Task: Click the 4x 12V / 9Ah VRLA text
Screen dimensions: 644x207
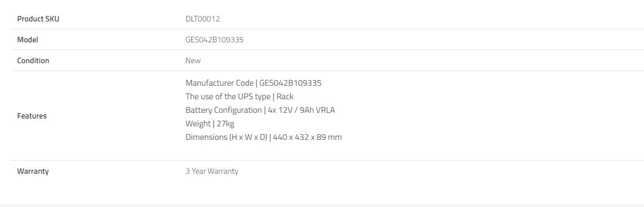Action: point(301,111)
